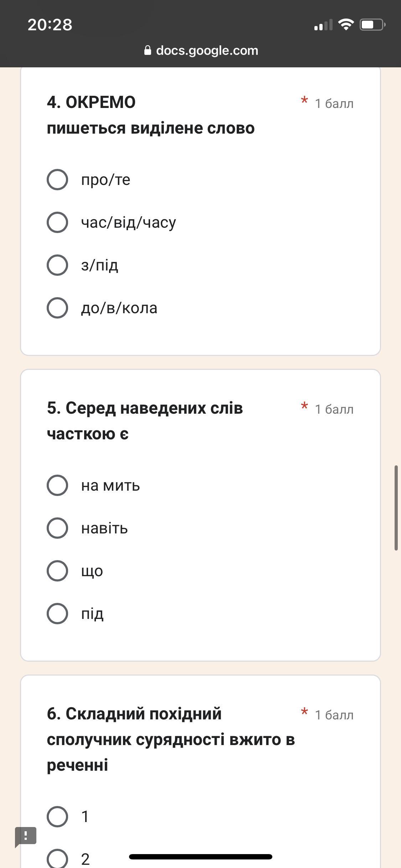Tap the 20:28 clock in status bar
The height and width of the screenshot is (868, 401).
click(50, 25)
